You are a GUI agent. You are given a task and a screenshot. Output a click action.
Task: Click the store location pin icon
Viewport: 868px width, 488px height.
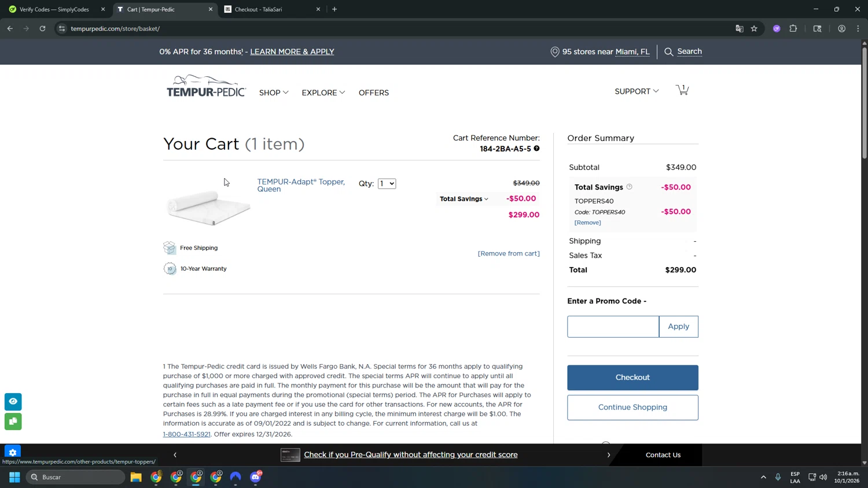point(555,52)
